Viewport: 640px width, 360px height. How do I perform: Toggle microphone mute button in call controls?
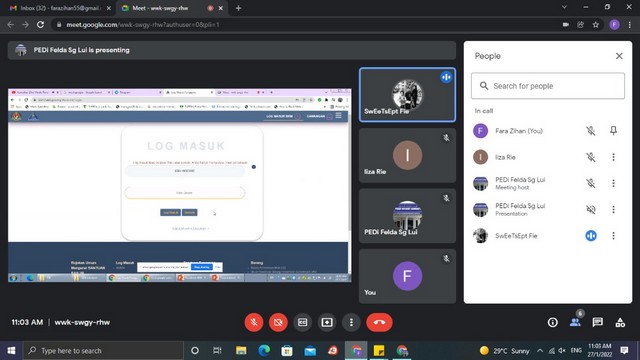click(253, 322)
